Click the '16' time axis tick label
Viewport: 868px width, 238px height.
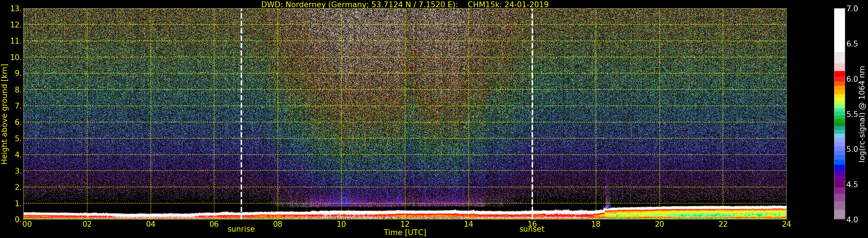tap(532, 224)
